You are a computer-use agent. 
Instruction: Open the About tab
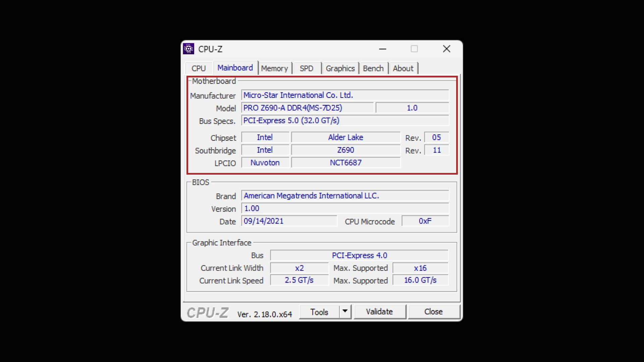pos(403,68)
